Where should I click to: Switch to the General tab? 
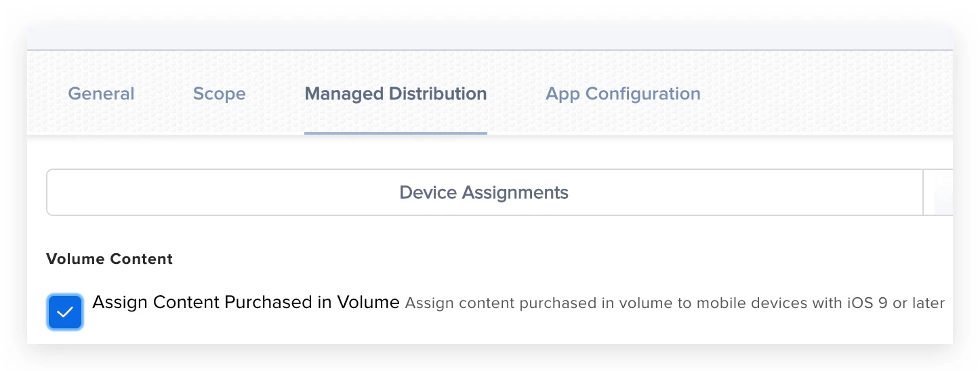point(101,93)
